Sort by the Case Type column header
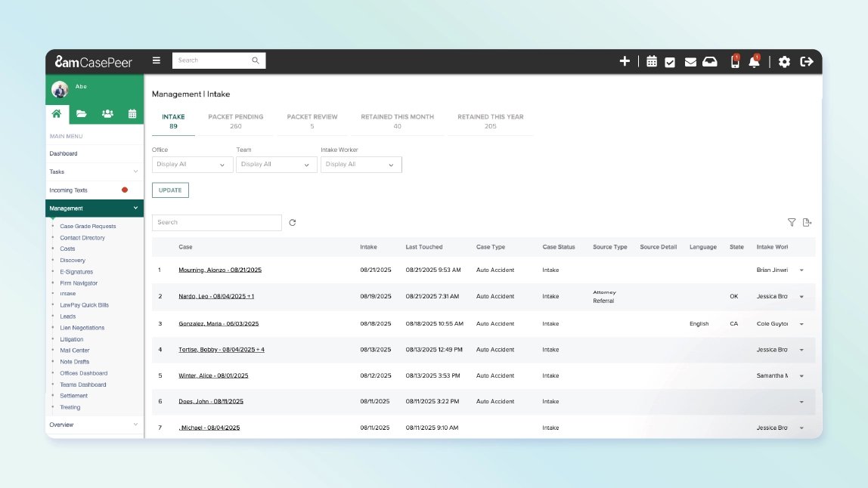The height and width of the screenshot is (488, 868). point(491,247)
